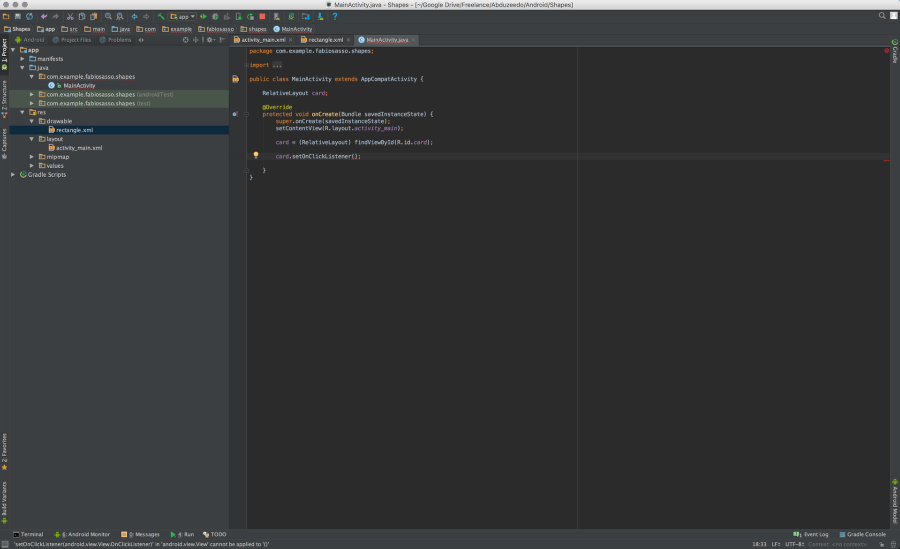Click the Replace icon in toolbar
Screen dimensions: 900x549
[120, 17]
